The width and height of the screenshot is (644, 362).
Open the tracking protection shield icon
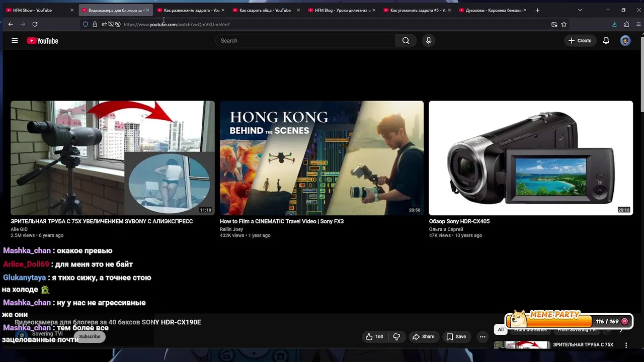[x=86, y=24]
